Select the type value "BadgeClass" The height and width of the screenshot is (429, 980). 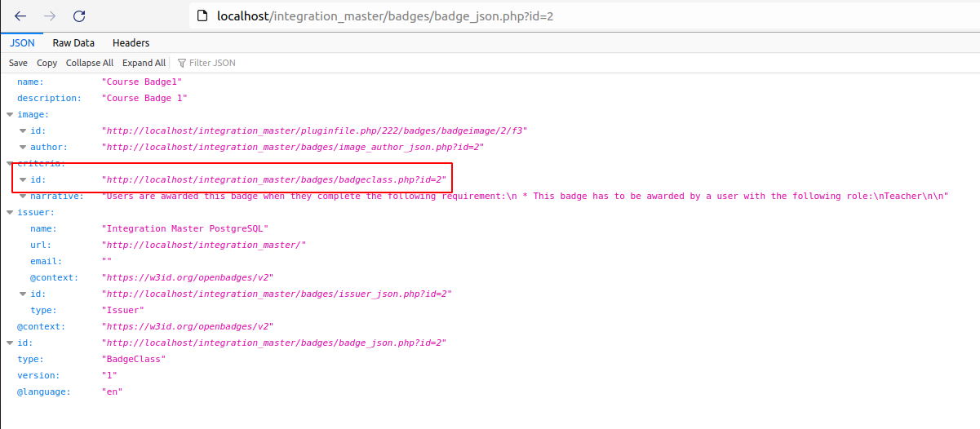[x=134, y=359]
